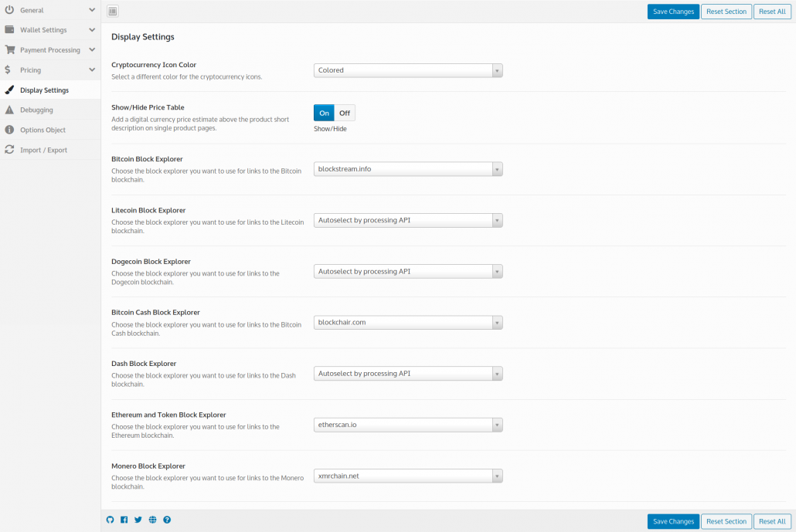This screenshot has height=532, width=796.
Task: Click the Bitcoin Block Explorer label
Action: (x=147, y=159)
